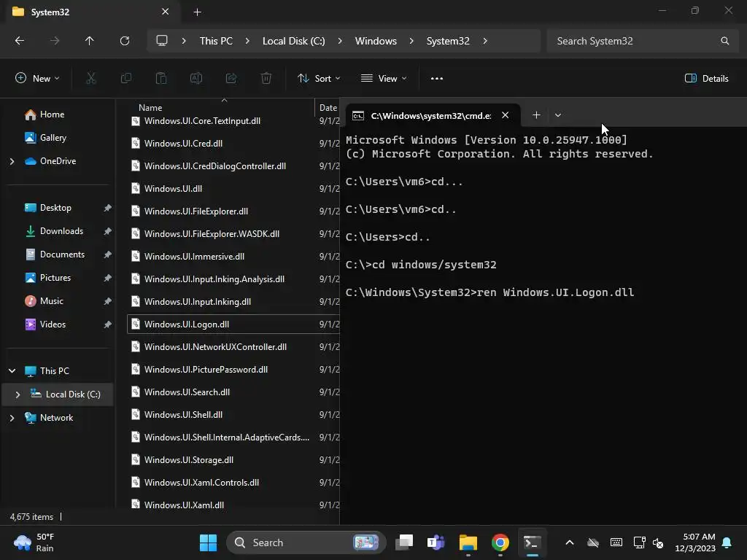The image size is (747, 560).
Task: Open the weather widget showing Rain
Action: [x=34, y=542]
